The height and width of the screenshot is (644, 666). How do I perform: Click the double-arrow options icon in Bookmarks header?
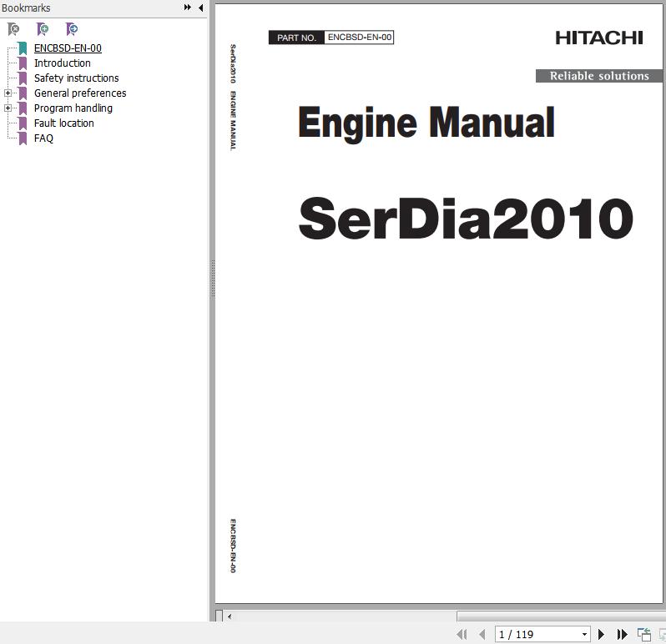coord(188,8)
